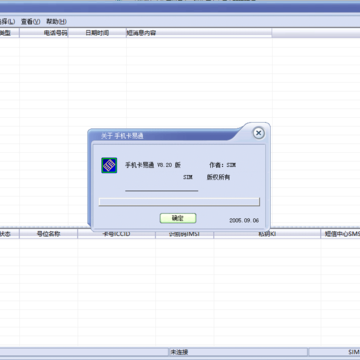Click the 短消息内容 column header
Image resolution: width=360 pixels, height=360 pixels.
point(199,33)
